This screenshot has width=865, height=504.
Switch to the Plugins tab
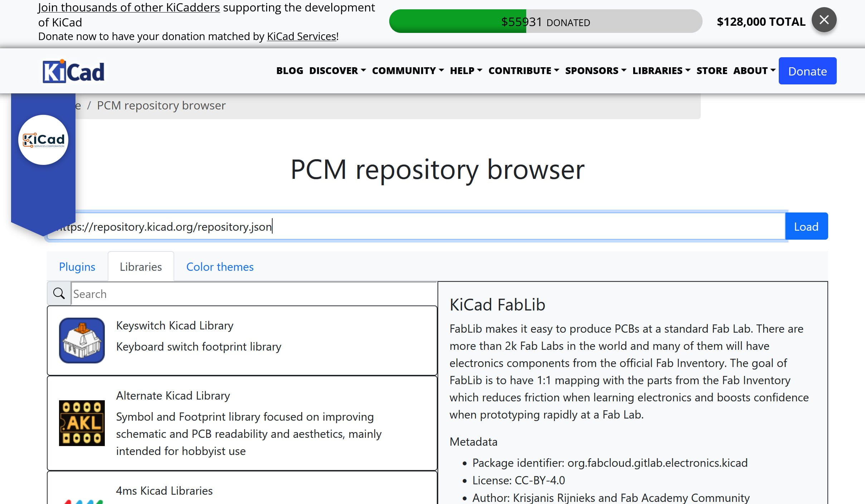pos(77,267)
